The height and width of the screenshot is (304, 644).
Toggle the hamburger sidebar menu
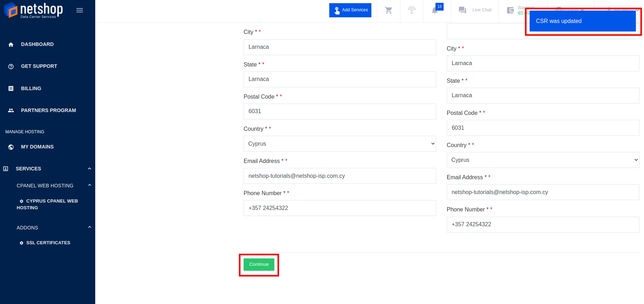coord(80,10)
